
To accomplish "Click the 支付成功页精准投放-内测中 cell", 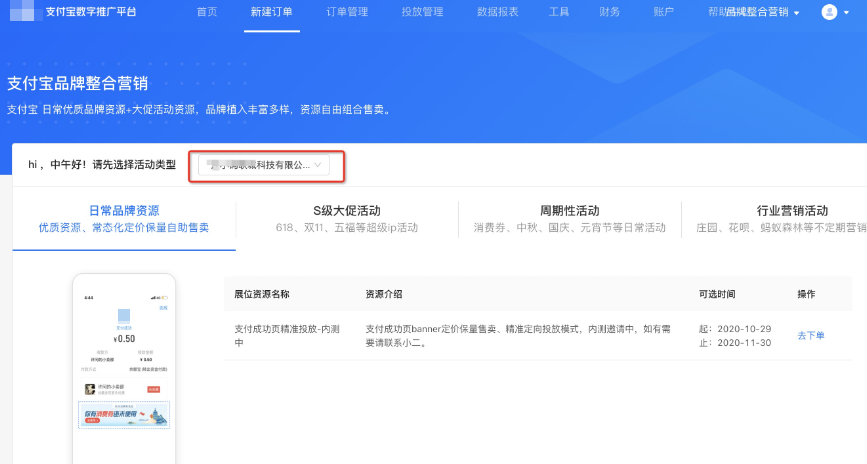I will point(287,336).
